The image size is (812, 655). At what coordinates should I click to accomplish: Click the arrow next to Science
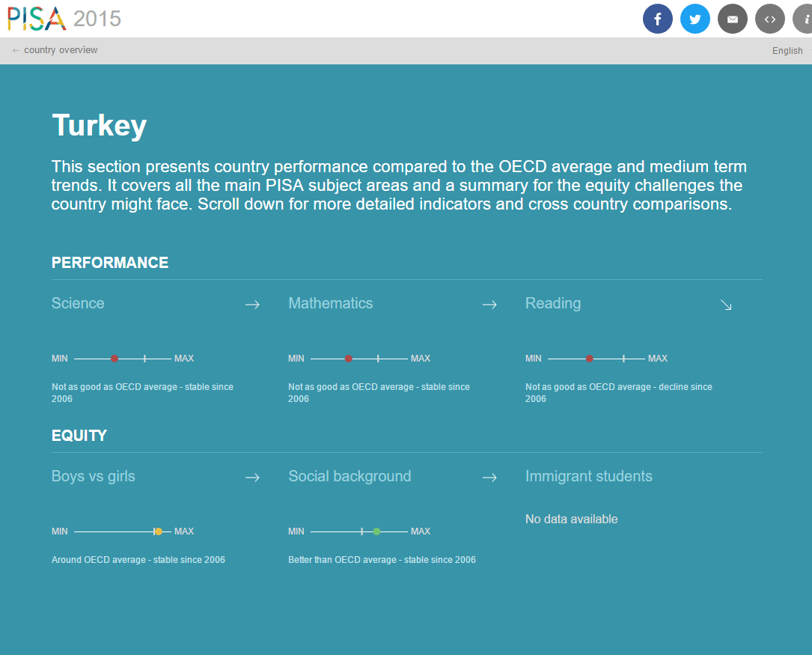coord(252,304)
